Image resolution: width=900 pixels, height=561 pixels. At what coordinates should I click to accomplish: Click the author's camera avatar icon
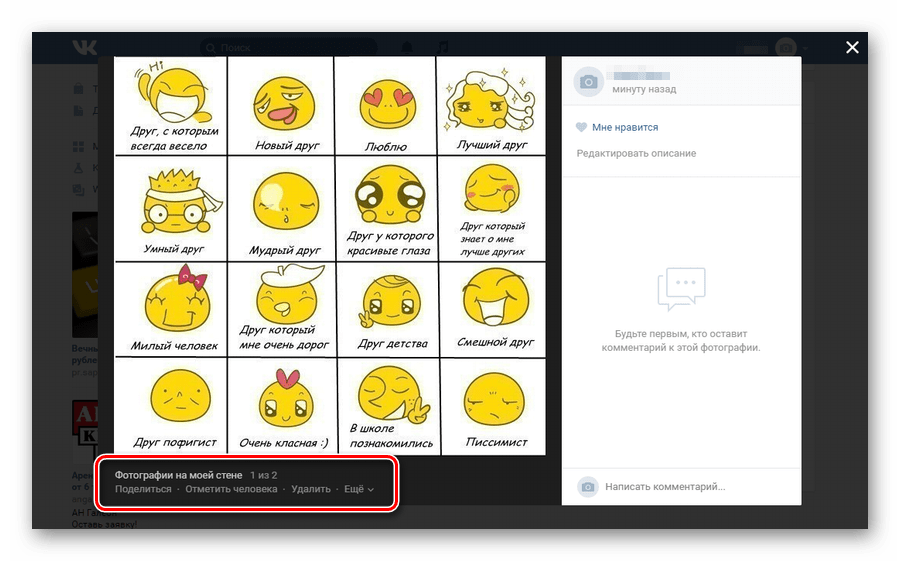pos(589,82)
